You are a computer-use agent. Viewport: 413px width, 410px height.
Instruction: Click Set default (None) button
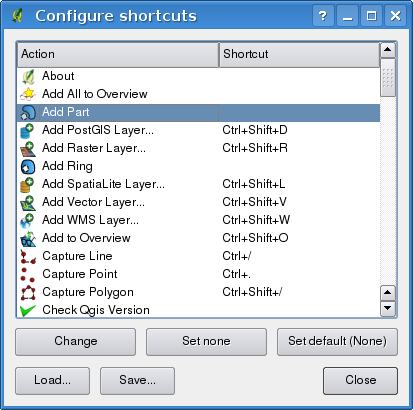(337, 341)
